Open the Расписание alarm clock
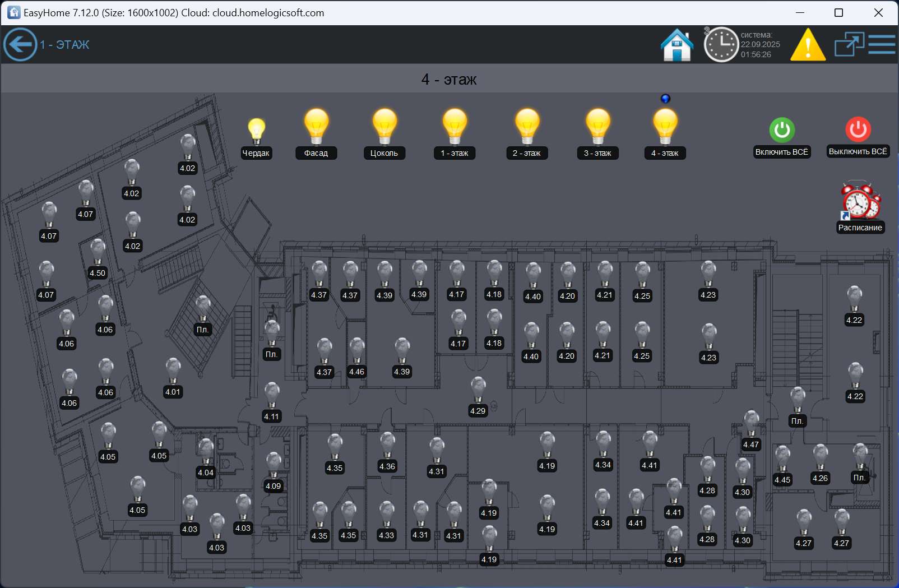The width and height of the screenshot is (899, 588). tap(860, 201)
